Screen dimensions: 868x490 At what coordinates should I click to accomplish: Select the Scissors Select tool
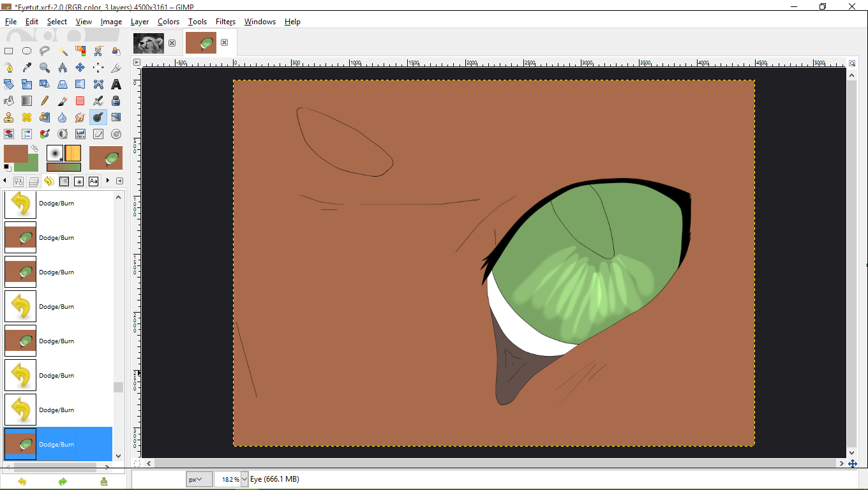click(x=98, y=51)
